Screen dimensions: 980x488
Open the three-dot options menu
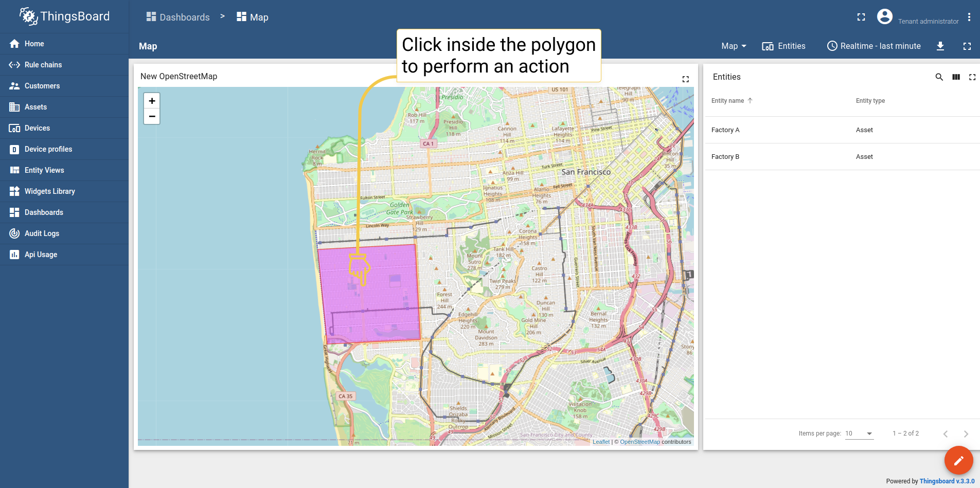pos(969,17)
